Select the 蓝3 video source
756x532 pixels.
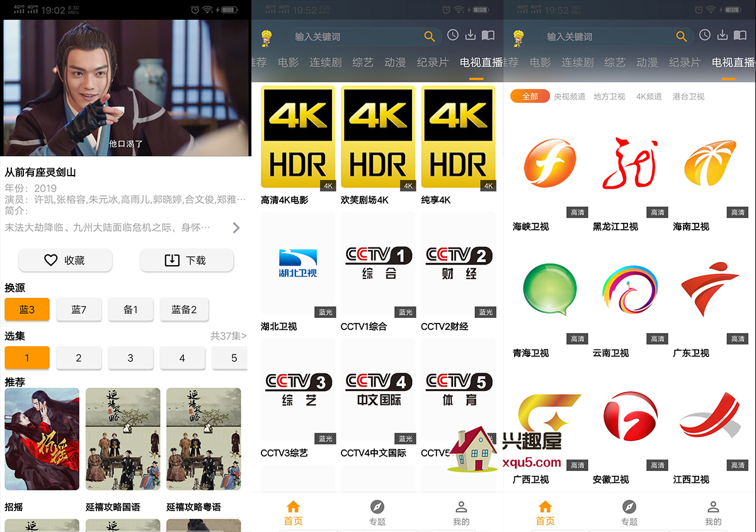(x=27, y=309)
